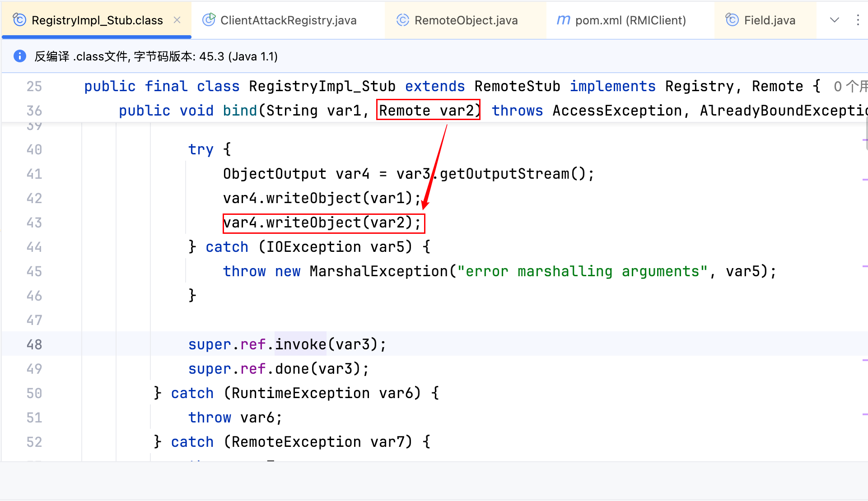868x501 pixels.
Task: Click the RegistryImpl_Stub.class tab file icon
Action: click(19, 20)
